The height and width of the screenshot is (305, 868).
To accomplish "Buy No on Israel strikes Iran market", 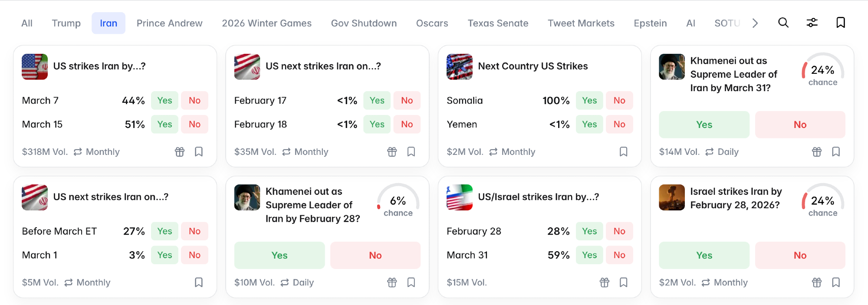I will (x=800, y=256).
